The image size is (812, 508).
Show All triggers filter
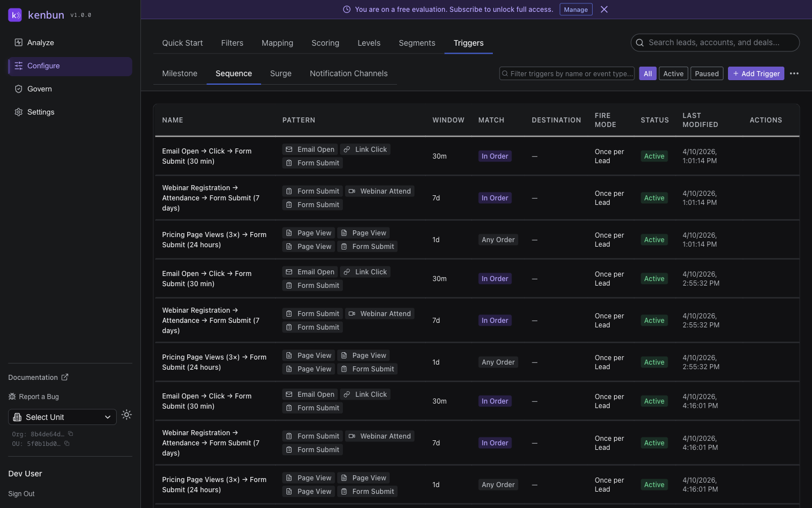tap(648, 73)
